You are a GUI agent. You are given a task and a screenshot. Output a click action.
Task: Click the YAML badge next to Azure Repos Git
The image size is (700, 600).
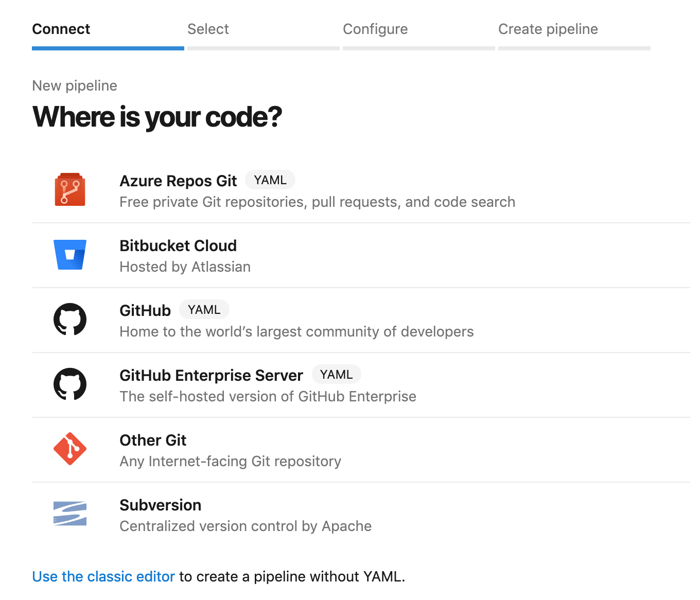(x=270, y=180)
